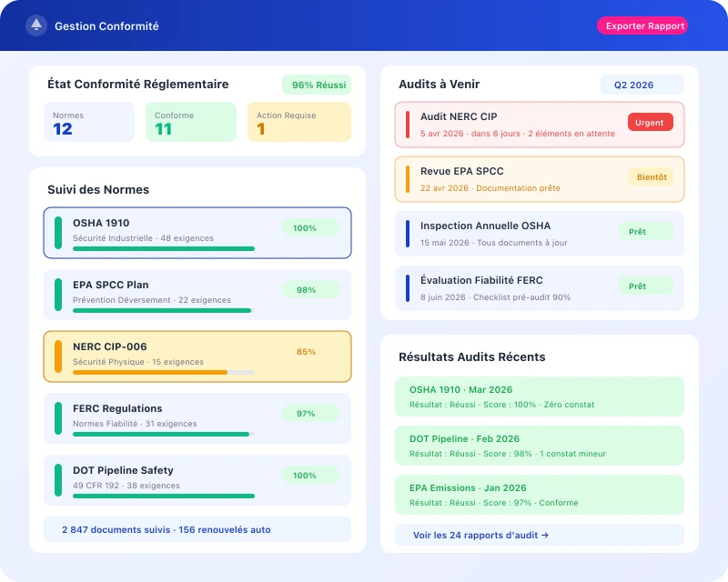Click the Prêt badge on Inspection Annuelle OSHA
The image size is (728, 582).
646,232
